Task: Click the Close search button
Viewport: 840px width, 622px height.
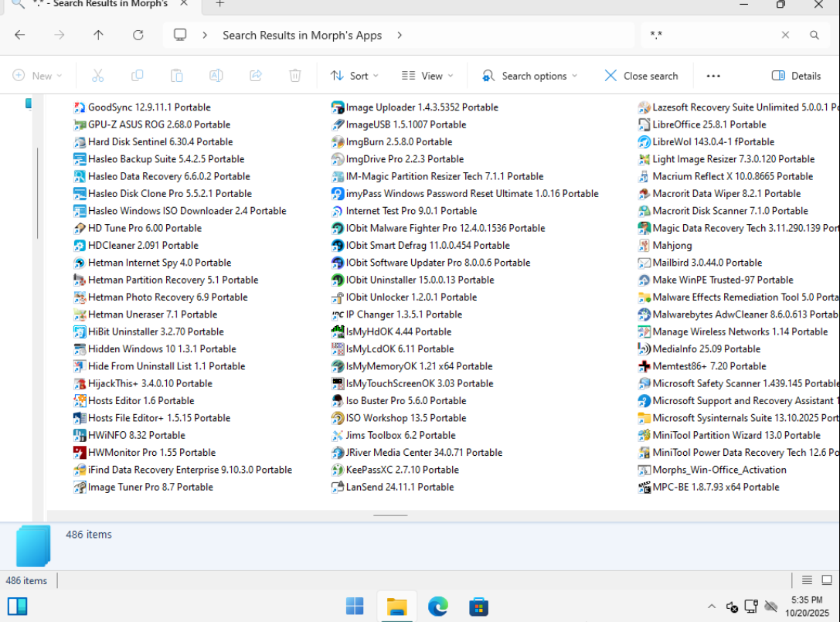Action: 641,76
